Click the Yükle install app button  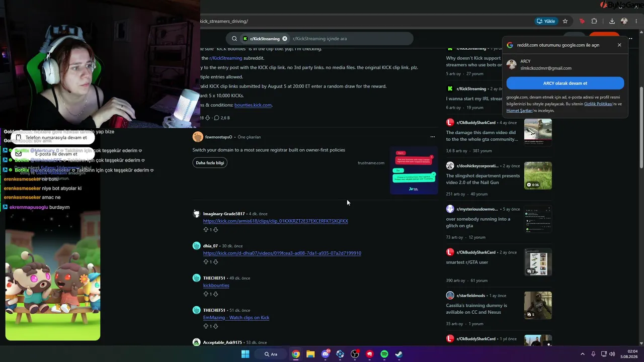[x=546, y=21]
